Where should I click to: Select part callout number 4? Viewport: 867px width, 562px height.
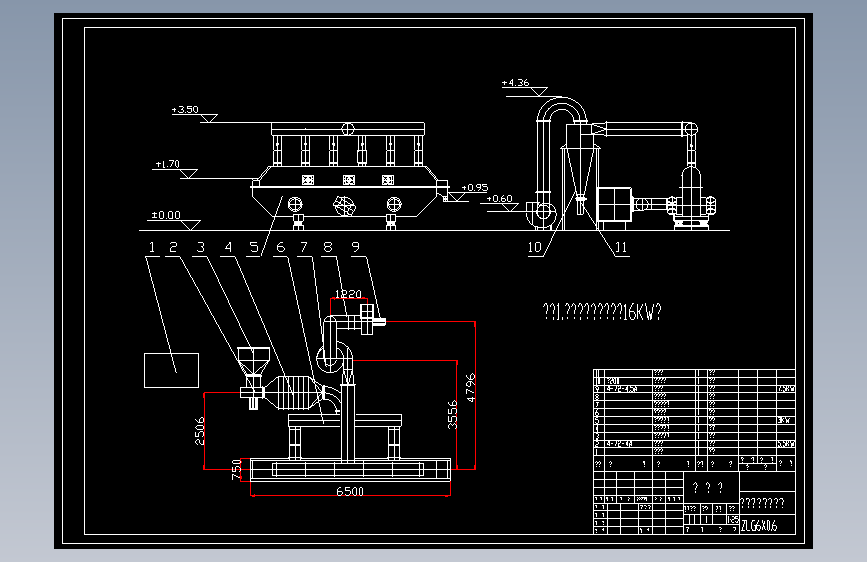pyautogui.click(x=228, y=247)
